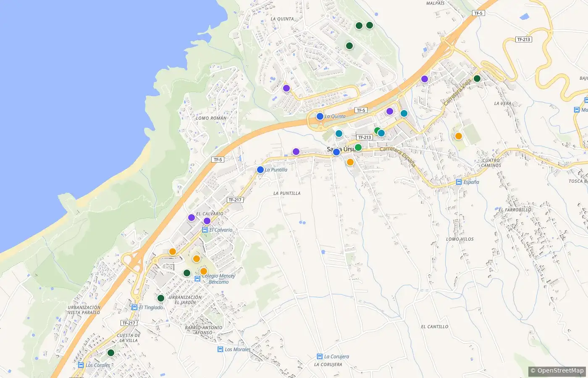Select the Colegio Mencey Bencomo bus stop icon
Screen dimensions: 588x378
(197, 278)
